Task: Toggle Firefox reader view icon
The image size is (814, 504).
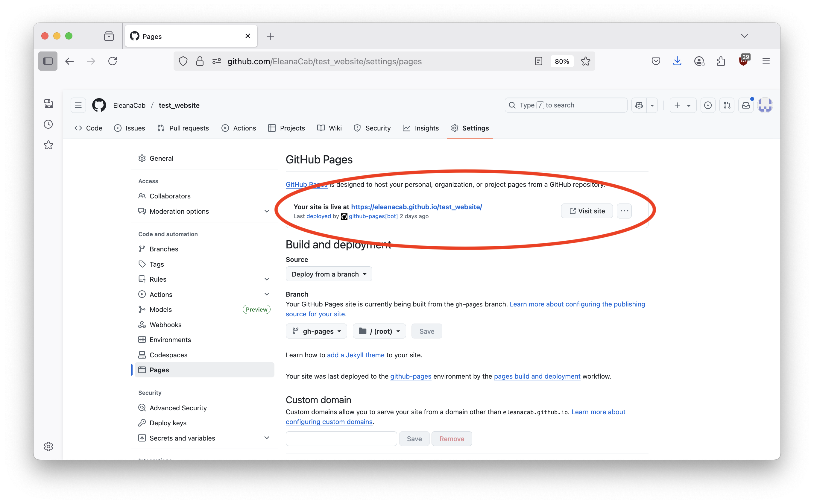Action: coord(538,61)
